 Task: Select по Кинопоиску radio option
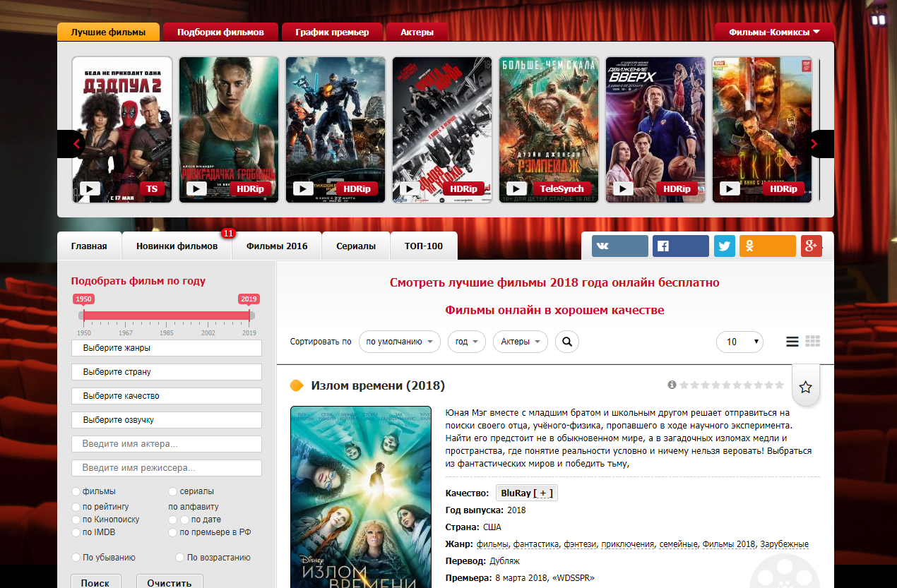point(76,520)
